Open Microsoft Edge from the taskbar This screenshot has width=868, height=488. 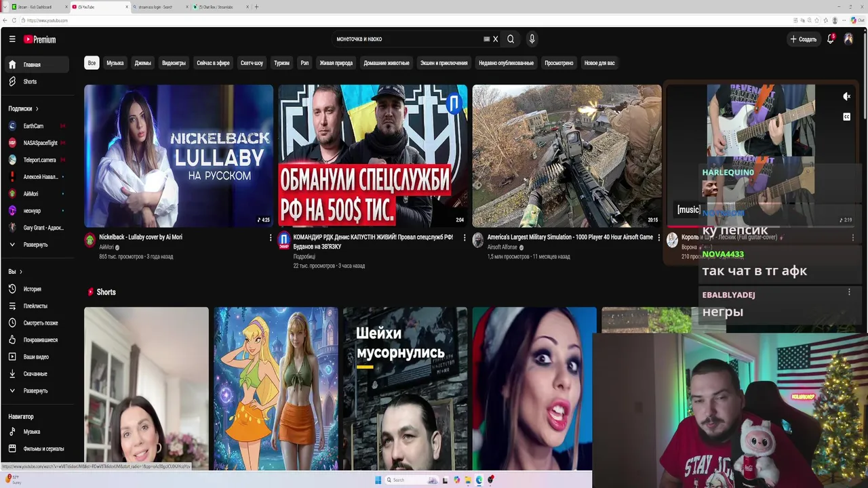coord(479,480)
